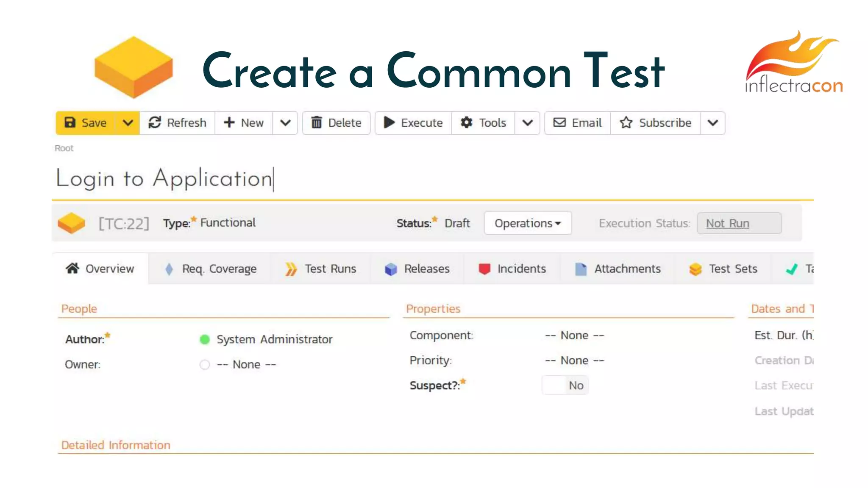Switch to the Attachments tab
This screenshot has height=488, width=868.
618,269
